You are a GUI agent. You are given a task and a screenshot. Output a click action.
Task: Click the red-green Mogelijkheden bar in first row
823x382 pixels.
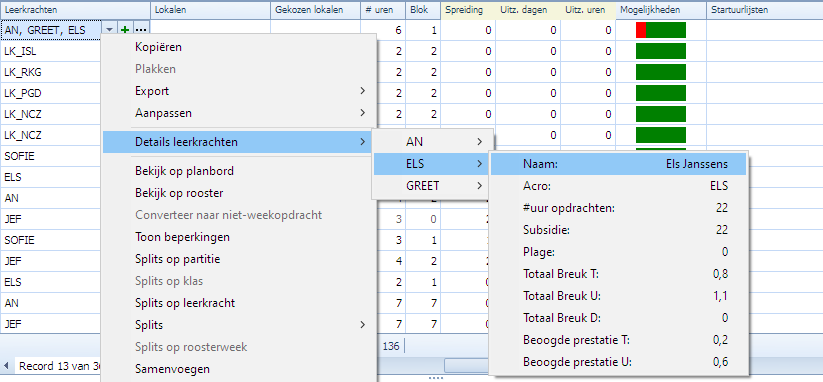coord(661,30)
